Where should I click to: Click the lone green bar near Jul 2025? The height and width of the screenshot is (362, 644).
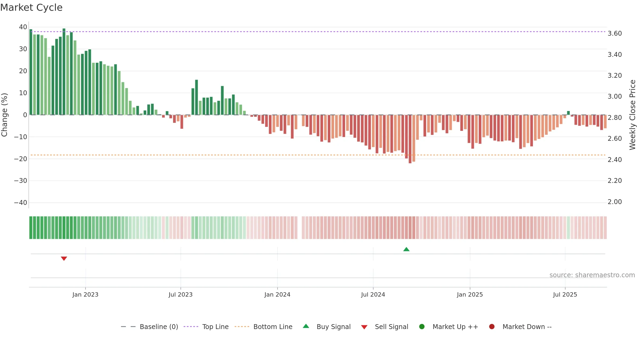(x=568, y=113)
